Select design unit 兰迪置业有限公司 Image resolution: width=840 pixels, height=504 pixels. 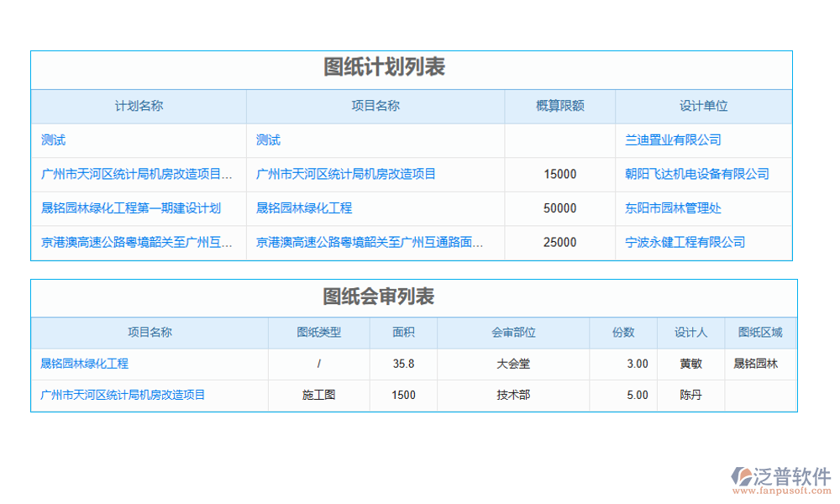[673, 140]
